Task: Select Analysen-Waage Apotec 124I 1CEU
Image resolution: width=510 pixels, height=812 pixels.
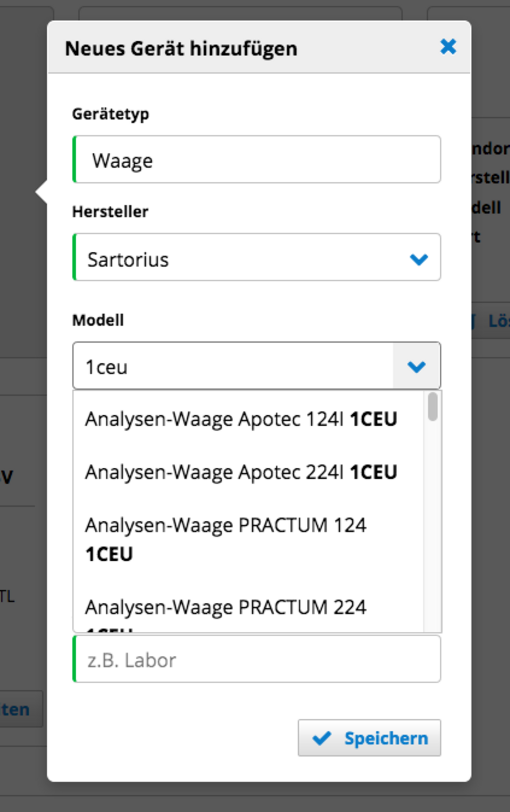Action: tap(248, 419)
